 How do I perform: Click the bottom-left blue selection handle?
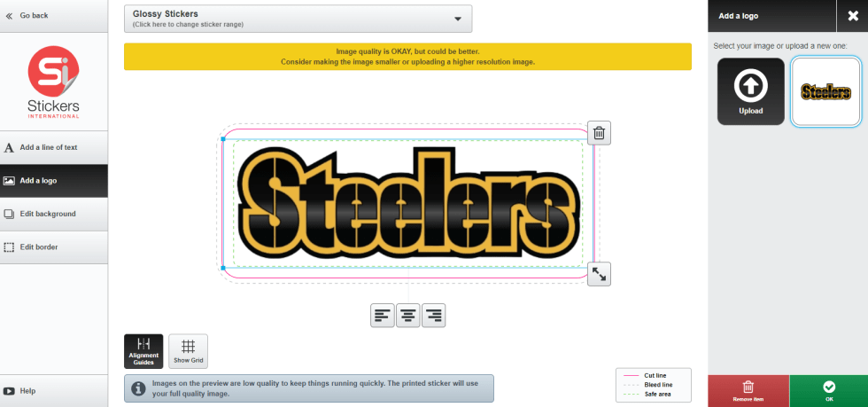coord(223,268)
